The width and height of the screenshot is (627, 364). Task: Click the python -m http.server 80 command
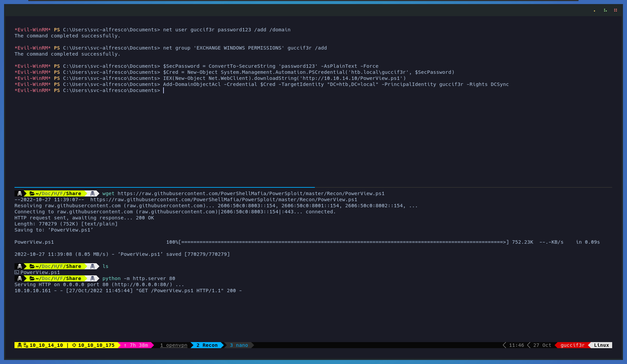pyautogui.click(x=139, y=278)
